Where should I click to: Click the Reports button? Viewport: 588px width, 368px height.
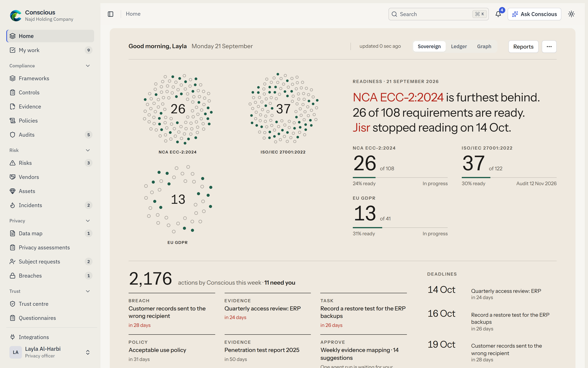pos(523,46)
